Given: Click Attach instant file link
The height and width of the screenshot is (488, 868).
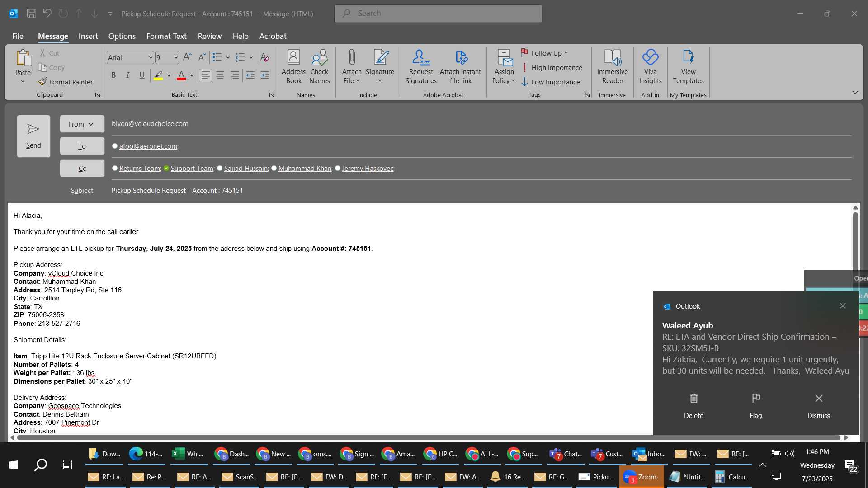Looking at the screenshot, I should click(460, 67).
